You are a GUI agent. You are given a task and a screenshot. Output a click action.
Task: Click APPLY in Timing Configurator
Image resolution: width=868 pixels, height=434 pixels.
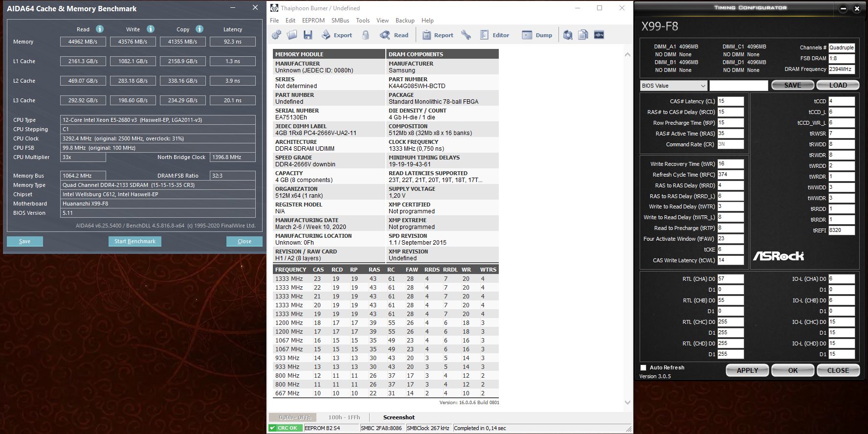[x=747, y=370]
